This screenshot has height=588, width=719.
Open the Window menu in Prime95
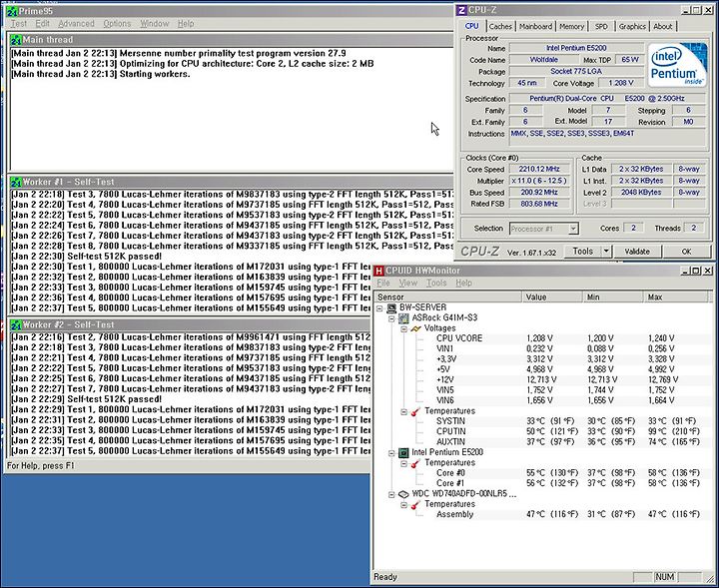pos(155,23)
